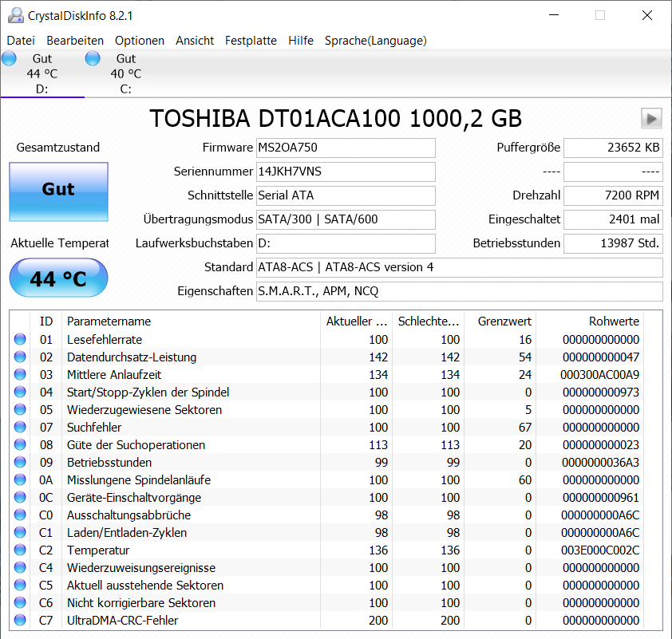Screen dimensions: 672x639
Task: Open the Sprache(Language) menu
Action: coord(375,41)
